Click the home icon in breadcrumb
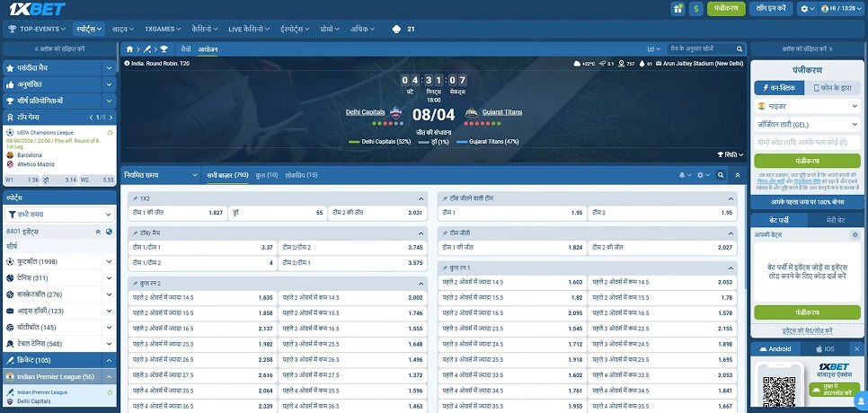The width and height of the screenshot is (868, 413). pos(129,49)
